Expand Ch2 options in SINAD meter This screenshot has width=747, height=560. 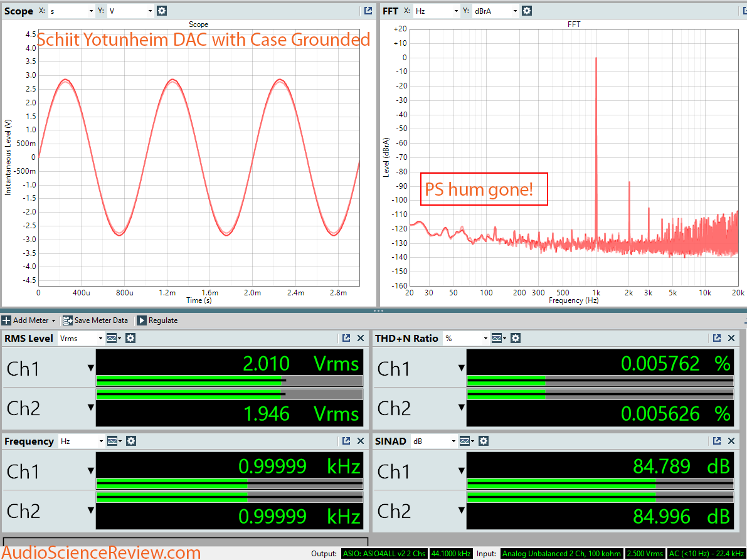(x=461, y=510)
